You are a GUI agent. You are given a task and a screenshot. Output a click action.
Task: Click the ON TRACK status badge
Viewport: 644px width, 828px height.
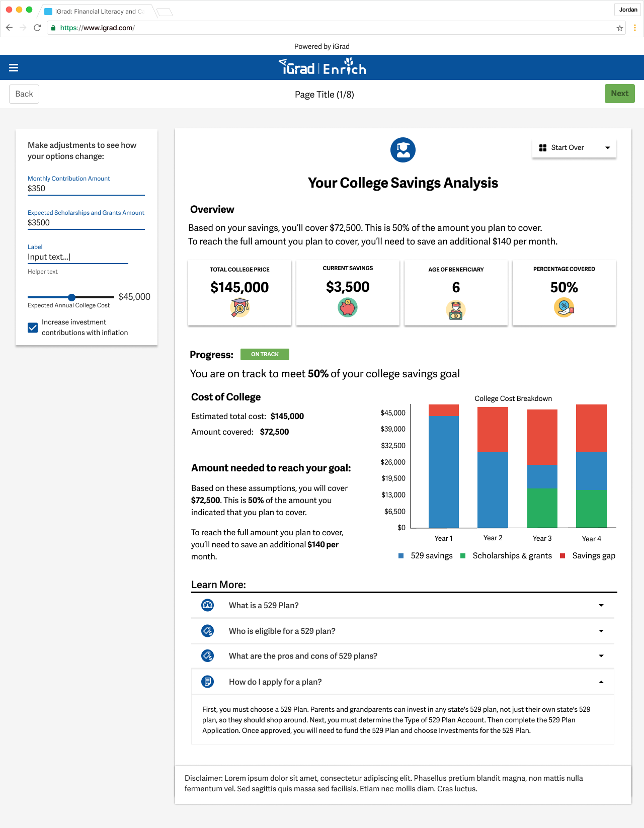click(265, 354)
